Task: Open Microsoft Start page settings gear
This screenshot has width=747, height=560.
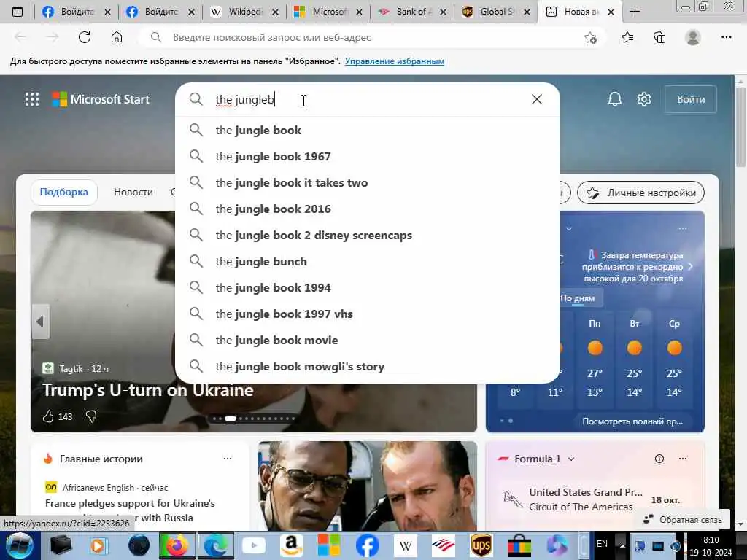Action: pyautogui.click(x=644, y=99)
